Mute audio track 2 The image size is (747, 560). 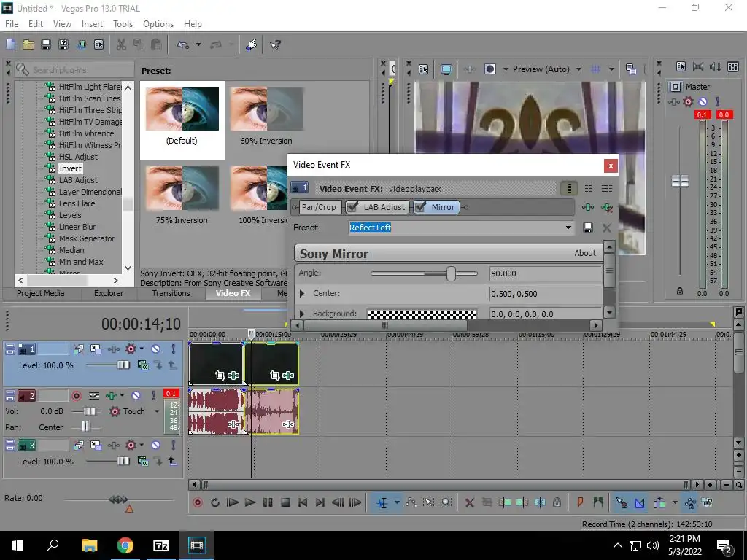pyautogui.click(x=136, y=396)
